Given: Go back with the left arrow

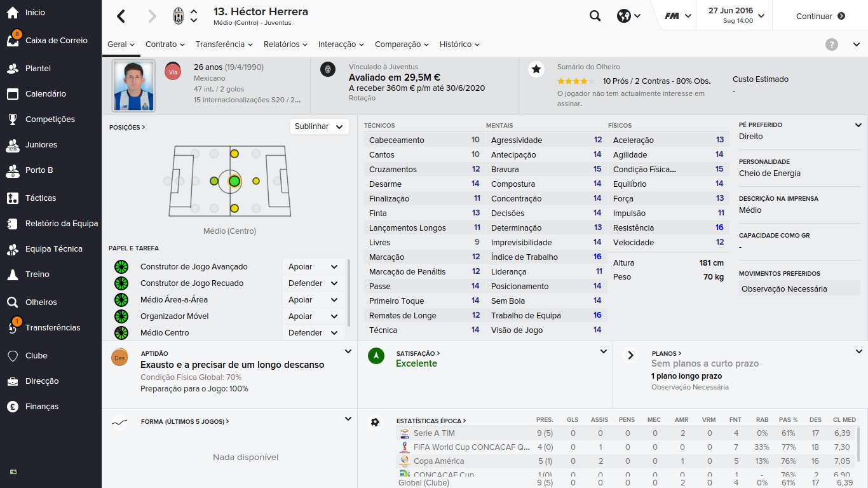Looking at the screenshot, I should pos(121,17).
